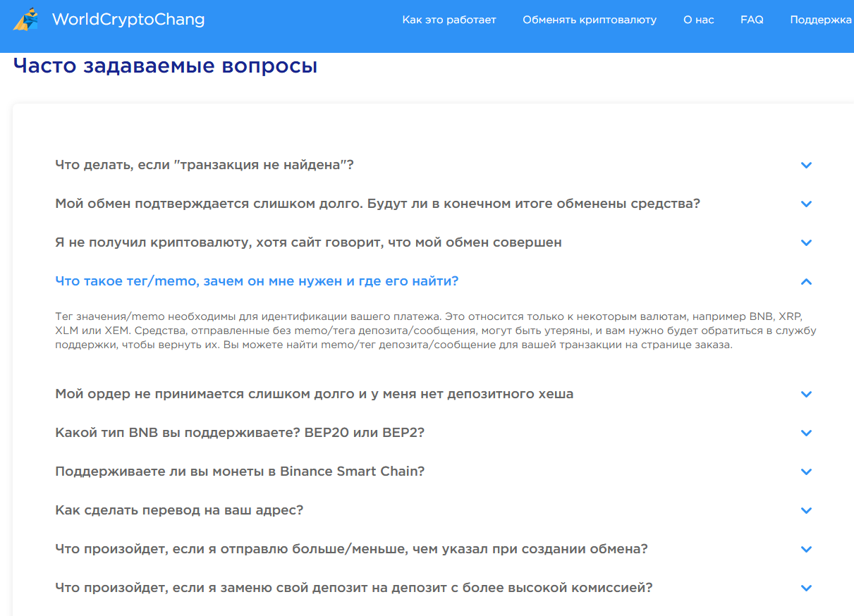854x616 pixels.
Task: Open 'Поддержка' in the header
Action: [x=820, y=20]
